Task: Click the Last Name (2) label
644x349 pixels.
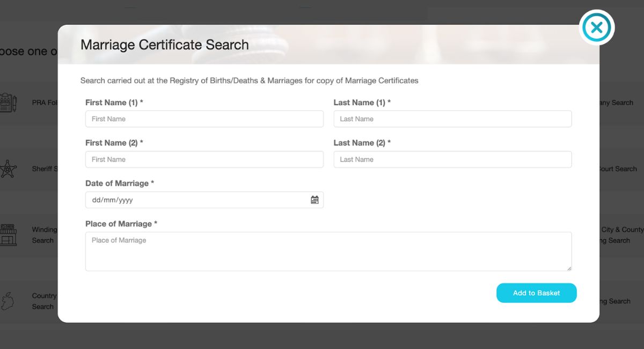Action: point(362,143)
